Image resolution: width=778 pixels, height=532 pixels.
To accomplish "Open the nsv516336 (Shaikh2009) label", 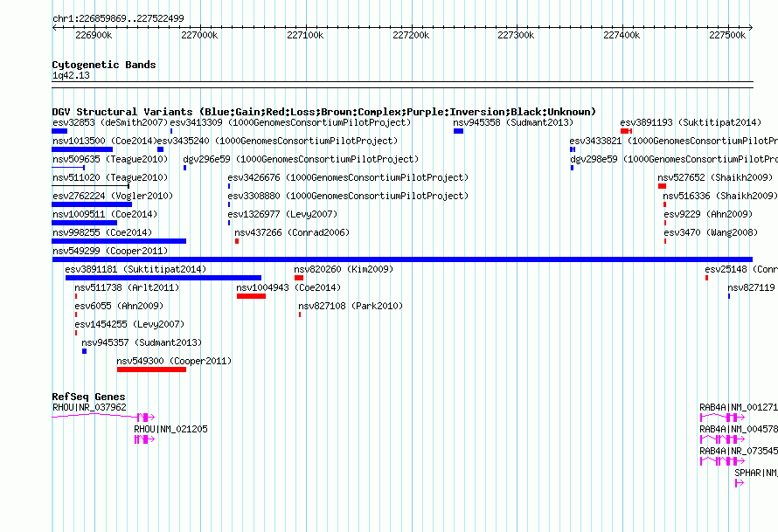I will (720, 196).
